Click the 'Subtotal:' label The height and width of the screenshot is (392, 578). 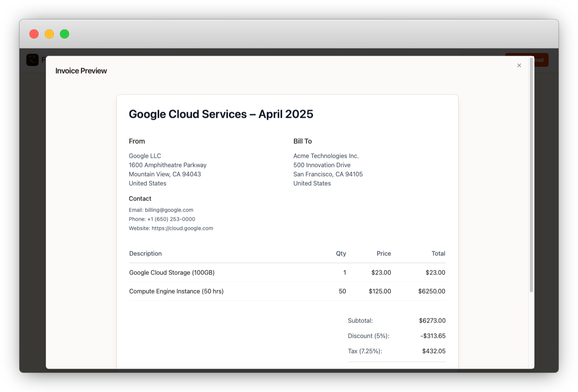(x=360, y=321)
